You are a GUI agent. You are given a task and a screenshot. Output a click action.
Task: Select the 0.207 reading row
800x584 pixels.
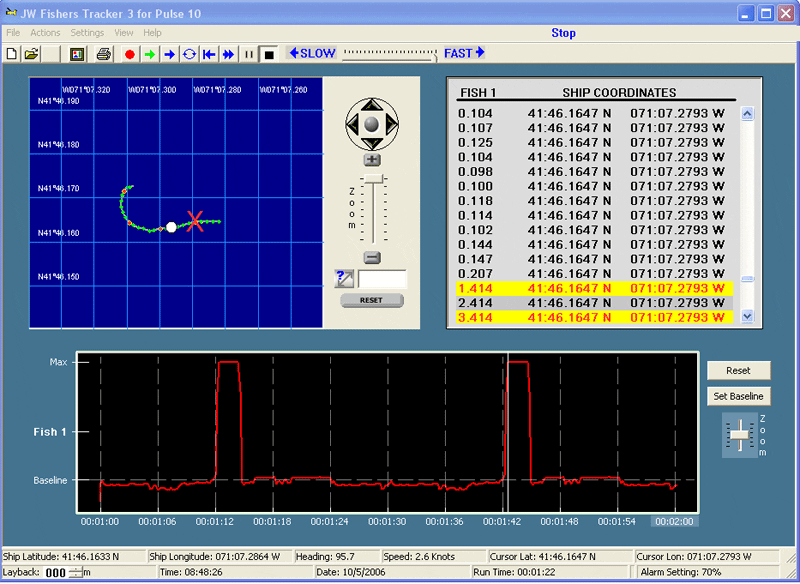click(x=594, y=273)
